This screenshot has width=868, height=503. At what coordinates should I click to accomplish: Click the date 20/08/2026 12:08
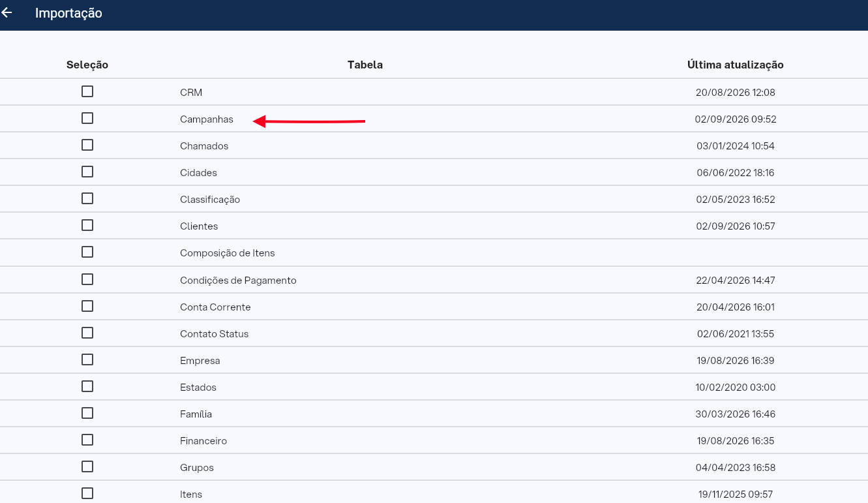click(x=736, y=93)
